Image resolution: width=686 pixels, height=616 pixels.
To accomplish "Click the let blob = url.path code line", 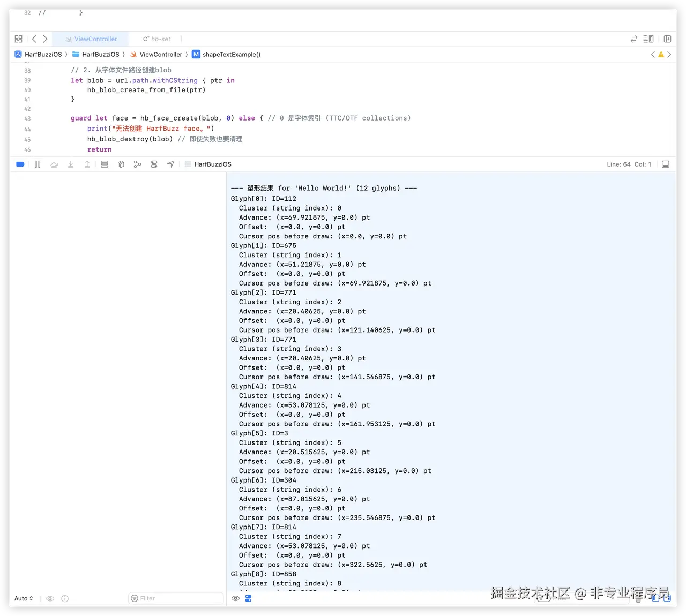I will [x=153, y=81].
